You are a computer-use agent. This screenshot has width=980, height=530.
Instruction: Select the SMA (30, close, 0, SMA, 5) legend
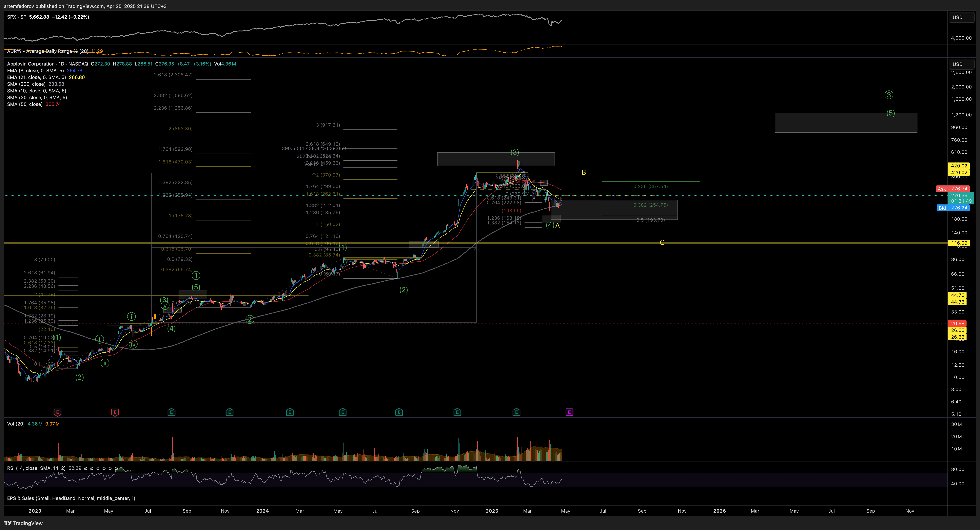[x=37, y=98]
